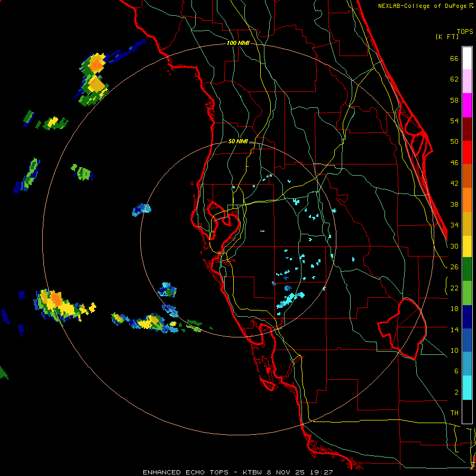Click the 34 value on the legend
The height and width of the screenshot is (476, 476).
click(454, 225)
